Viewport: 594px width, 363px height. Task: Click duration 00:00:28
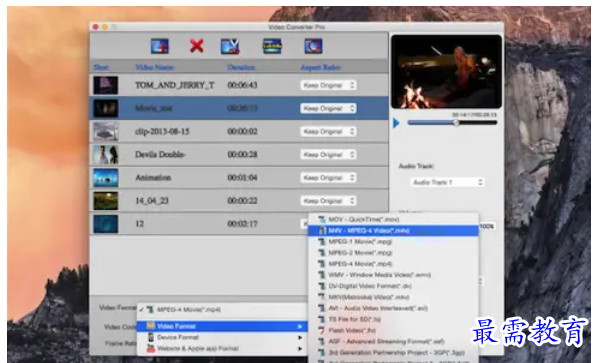pyautogui.click(x=242, y=155)
